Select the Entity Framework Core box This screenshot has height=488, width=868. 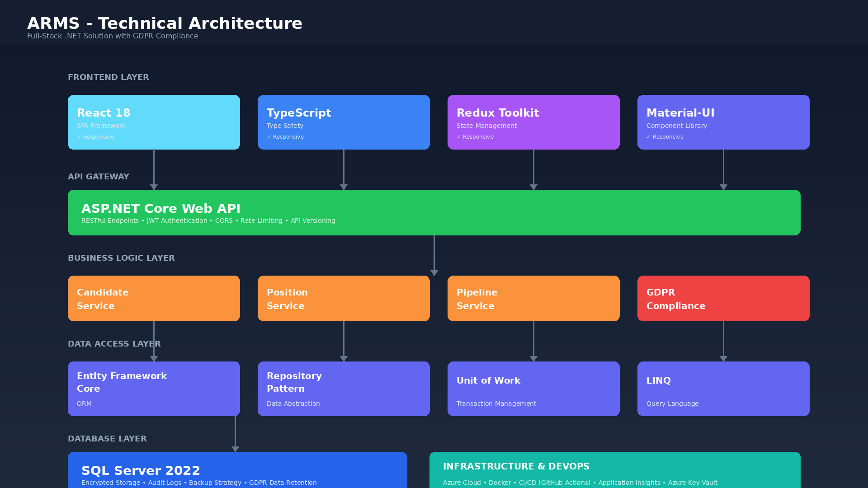154,389
